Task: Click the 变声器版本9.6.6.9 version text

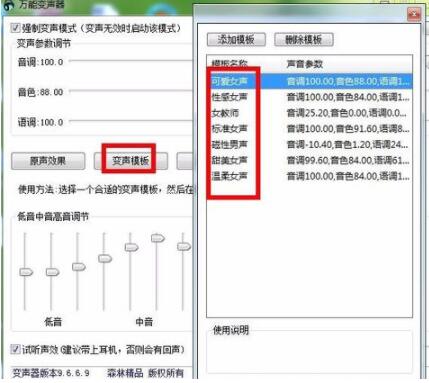Action: tap(51, 373)
